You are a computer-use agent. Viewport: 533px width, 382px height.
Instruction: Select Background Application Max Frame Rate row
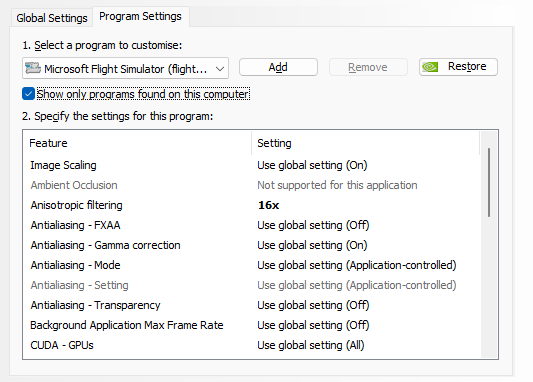click(252, 325)
